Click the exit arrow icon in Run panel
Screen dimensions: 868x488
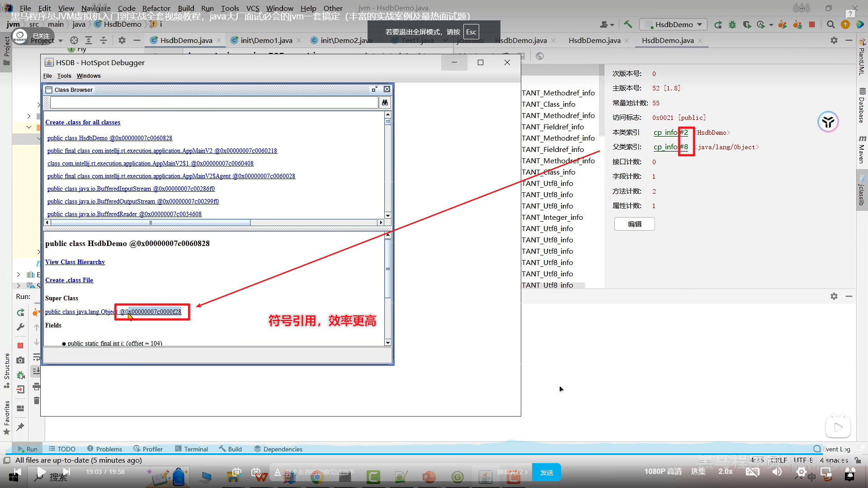[x=20, y=389]
